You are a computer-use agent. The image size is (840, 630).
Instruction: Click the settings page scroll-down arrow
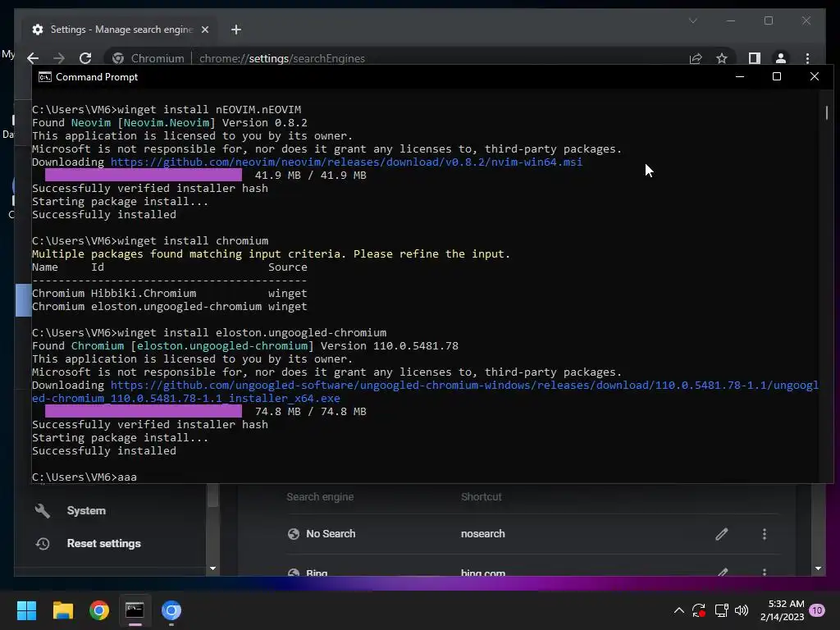[x=818, y=568]
